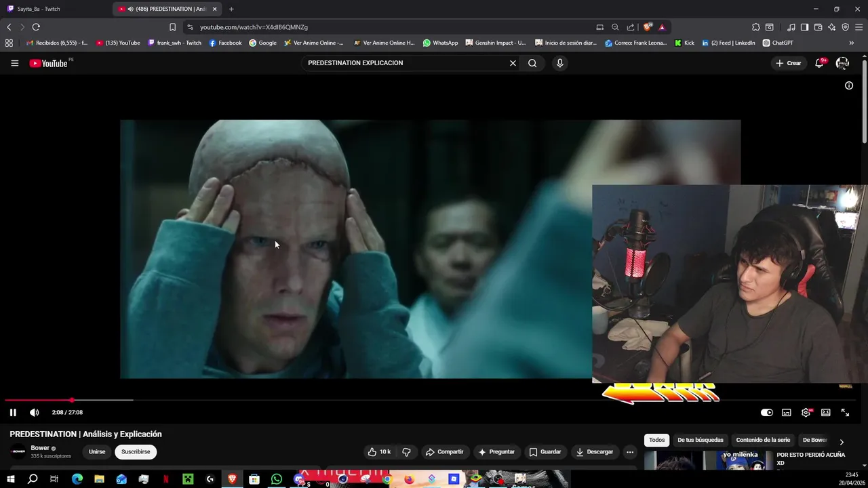Toggle the browser sidebar panel

[x=804, y=27]
